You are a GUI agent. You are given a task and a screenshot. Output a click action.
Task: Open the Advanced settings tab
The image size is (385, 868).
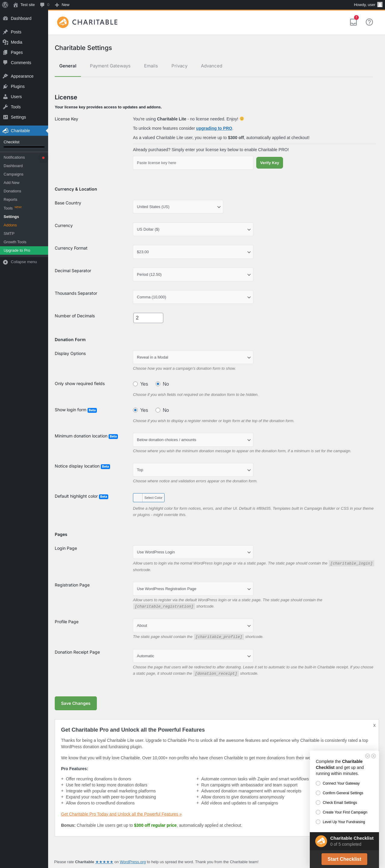[211, 66]
